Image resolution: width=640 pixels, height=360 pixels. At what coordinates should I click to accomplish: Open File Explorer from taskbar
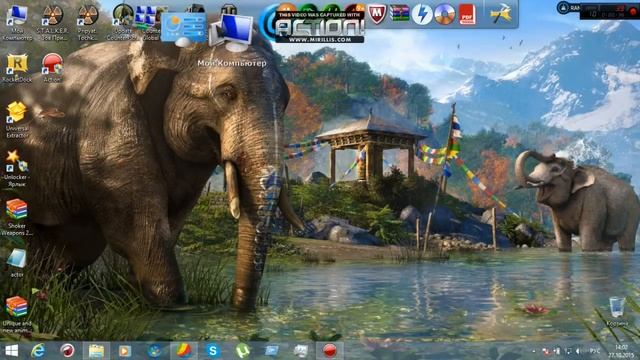96,351
